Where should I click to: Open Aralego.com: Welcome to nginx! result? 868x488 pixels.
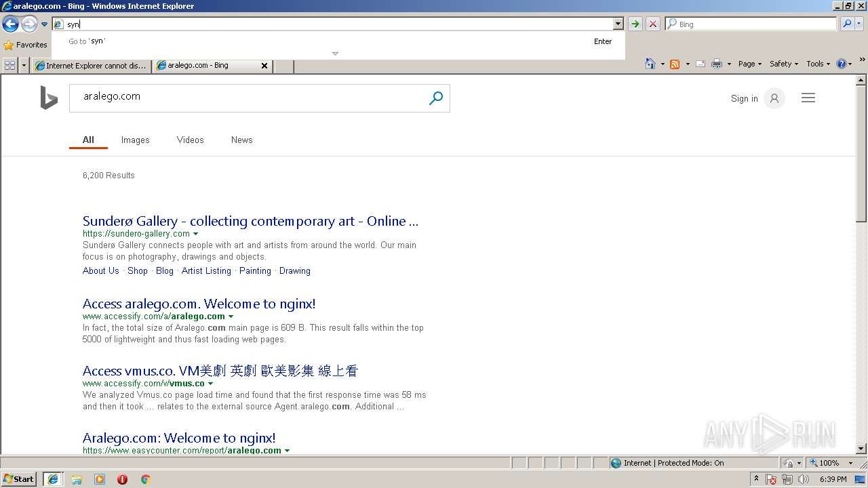[179, 438]
